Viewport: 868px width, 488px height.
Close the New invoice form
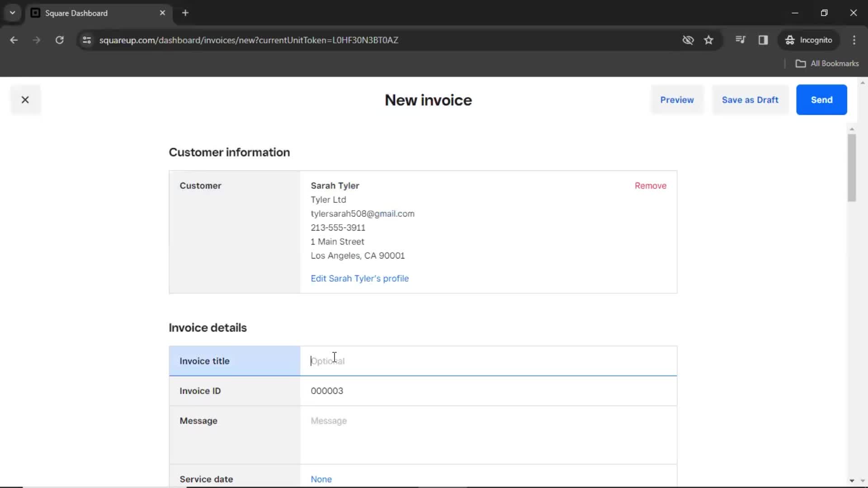25,100
